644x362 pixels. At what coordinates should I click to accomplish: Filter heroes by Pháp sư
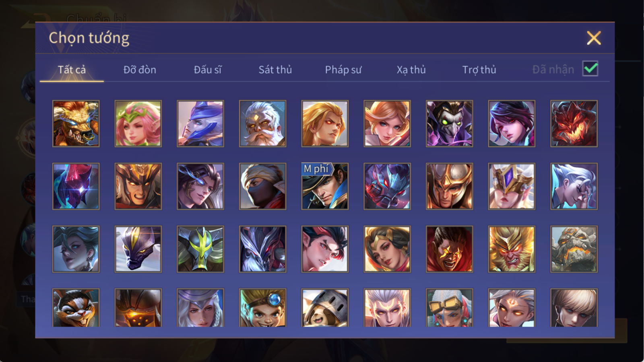tap(343, 70)
